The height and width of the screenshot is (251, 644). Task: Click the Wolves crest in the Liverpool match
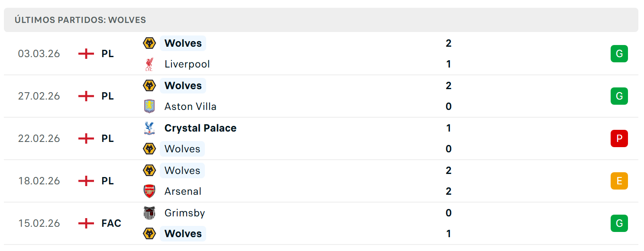click(149, 43)
